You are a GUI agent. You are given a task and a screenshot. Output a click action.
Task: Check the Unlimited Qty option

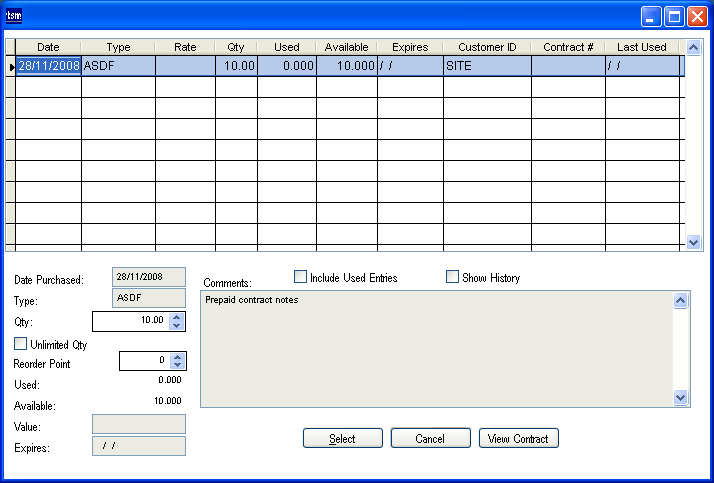20,344
